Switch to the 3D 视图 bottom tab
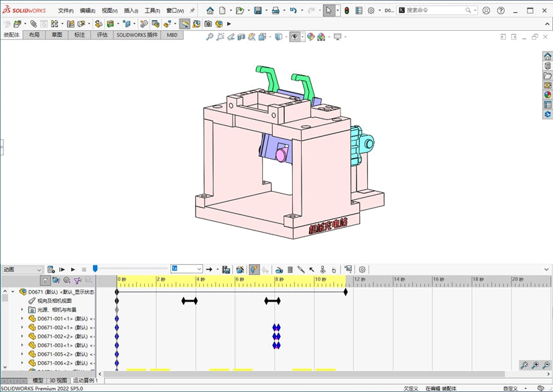The image size is (553, 392). coord(58,381)
